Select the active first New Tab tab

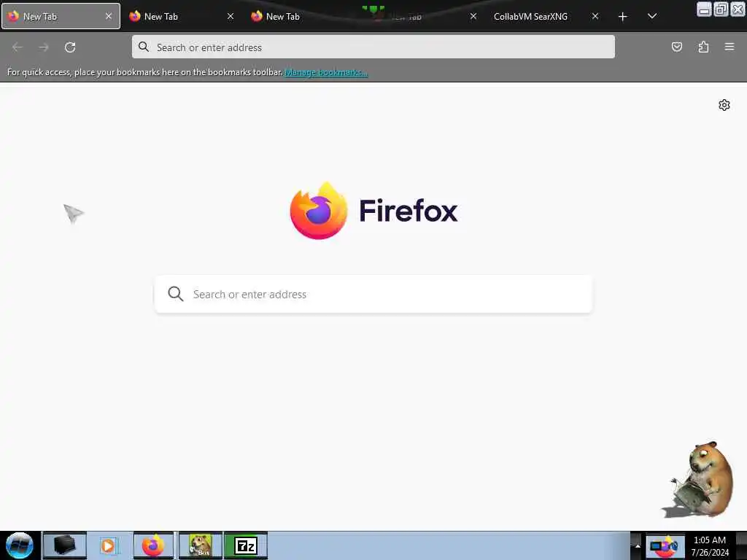(61, 17)
